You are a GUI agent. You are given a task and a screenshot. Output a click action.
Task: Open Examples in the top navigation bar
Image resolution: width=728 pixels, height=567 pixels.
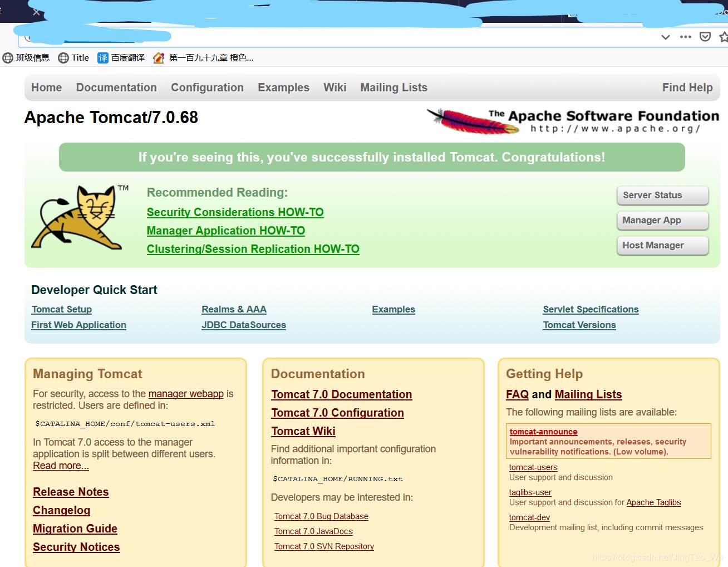283,87
